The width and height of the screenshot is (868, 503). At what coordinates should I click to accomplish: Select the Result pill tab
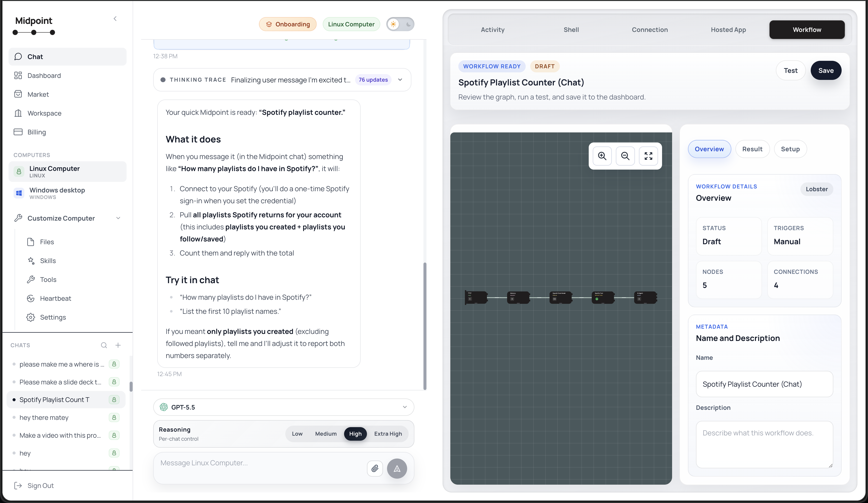point(752,149)
